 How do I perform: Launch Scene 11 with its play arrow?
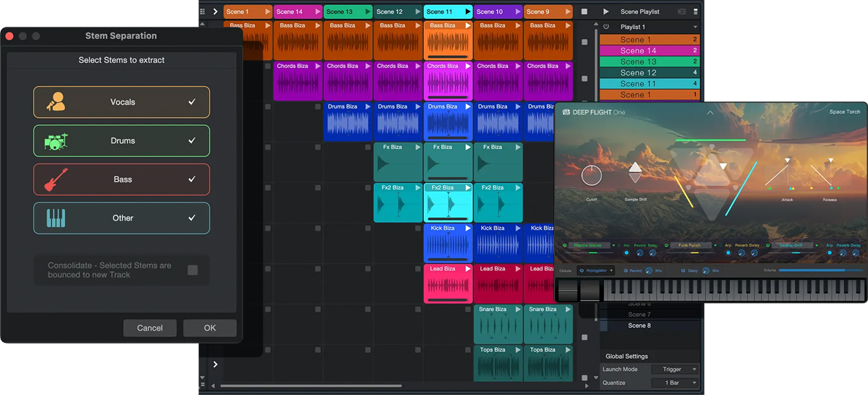click(x=467, y=12)
